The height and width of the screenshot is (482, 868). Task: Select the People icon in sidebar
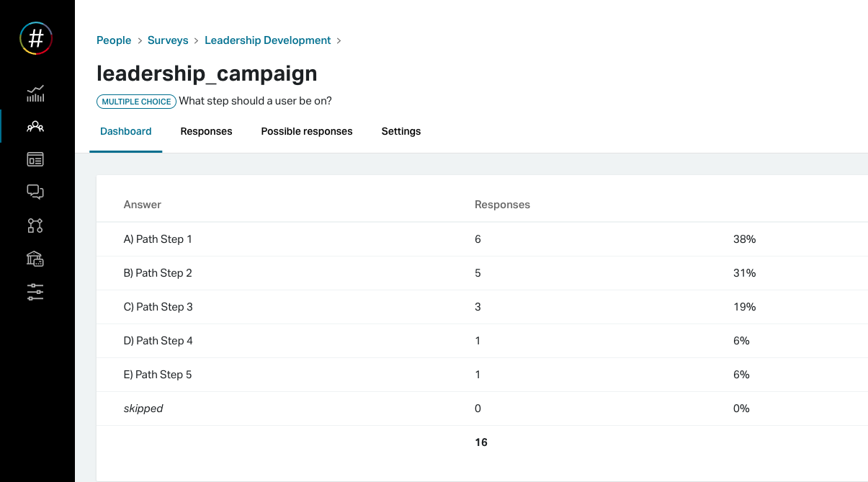click(35, 127)
